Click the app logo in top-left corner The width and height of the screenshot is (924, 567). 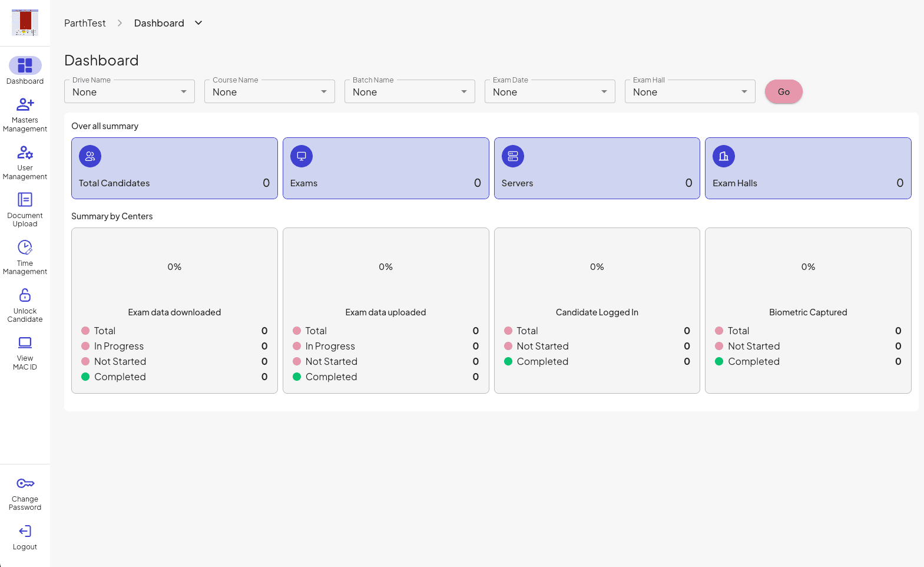(x=25, y=22)
